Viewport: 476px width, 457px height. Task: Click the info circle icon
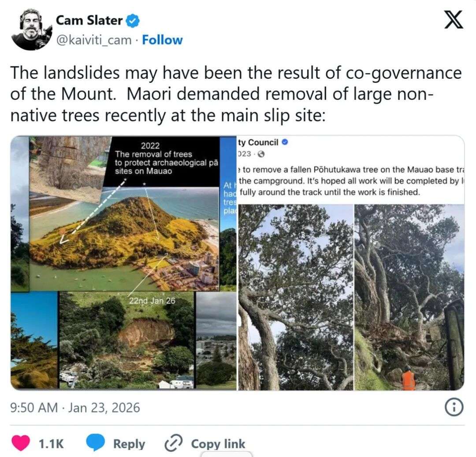454,408
